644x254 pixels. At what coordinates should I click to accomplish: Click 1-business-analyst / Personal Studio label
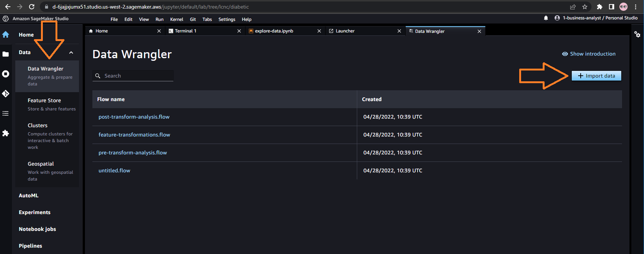coord(600,18)
